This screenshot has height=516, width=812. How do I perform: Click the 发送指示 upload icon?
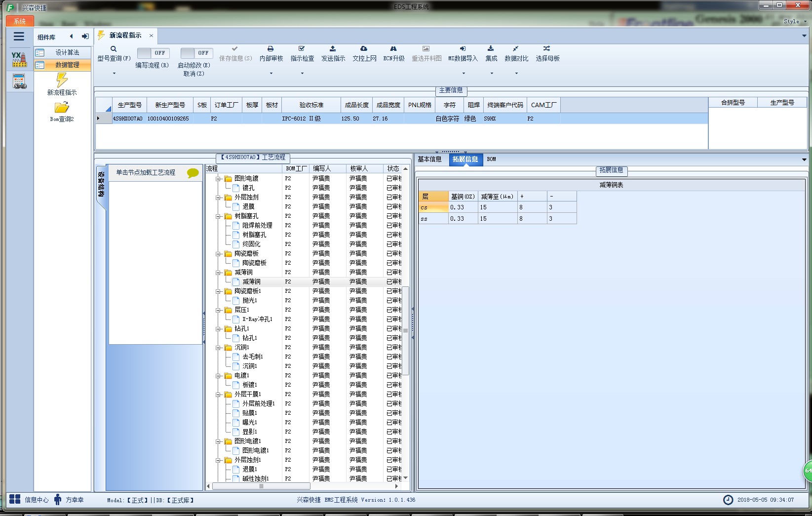tap(333, 49)
